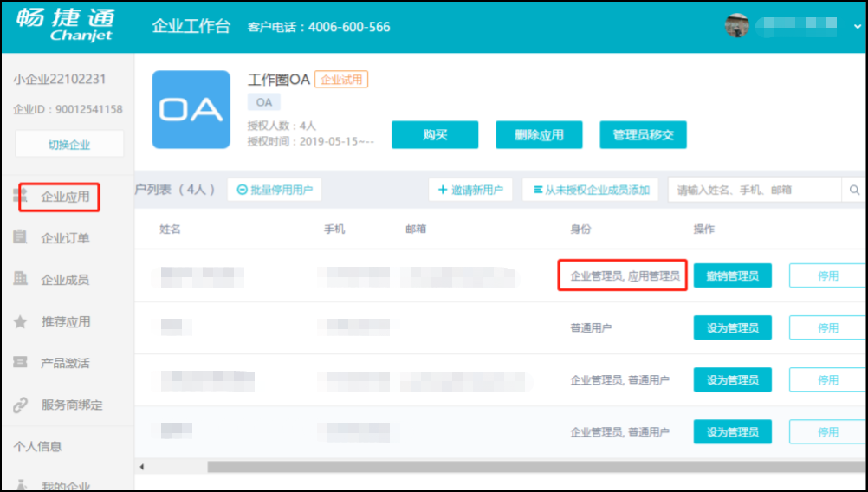This screenshot has width=868, height=492.
Task: Click 设为管理员 in the 普通用户-only row
Action: pyautogui.click(x=732, y=327)
